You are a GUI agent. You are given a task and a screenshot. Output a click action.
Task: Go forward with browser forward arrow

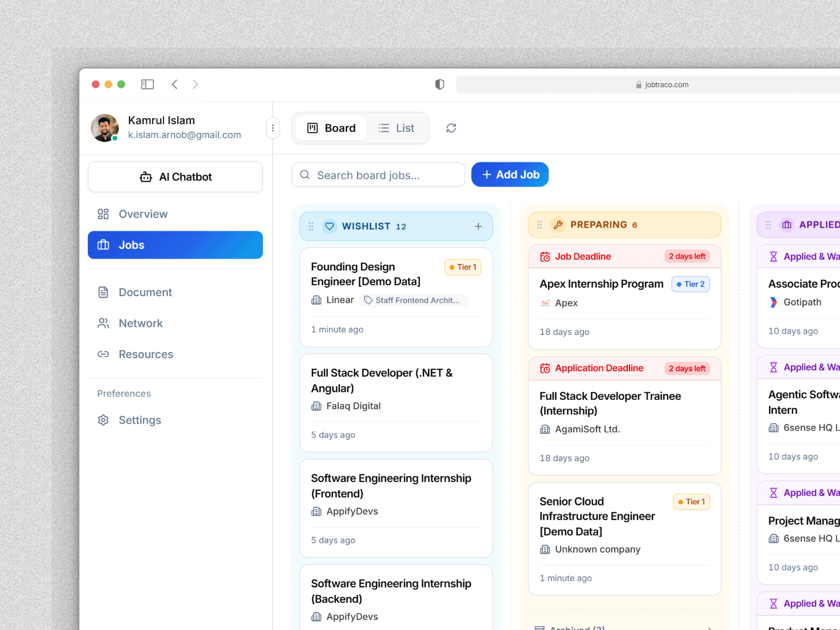(196, 84)
